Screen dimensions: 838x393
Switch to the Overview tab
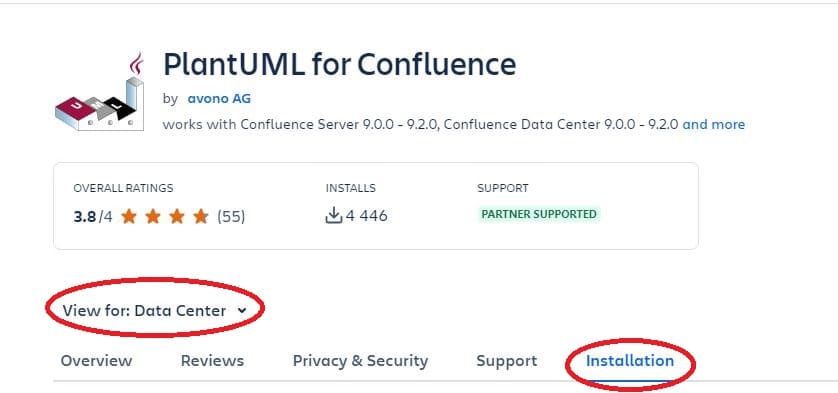(x=96, y=361)
